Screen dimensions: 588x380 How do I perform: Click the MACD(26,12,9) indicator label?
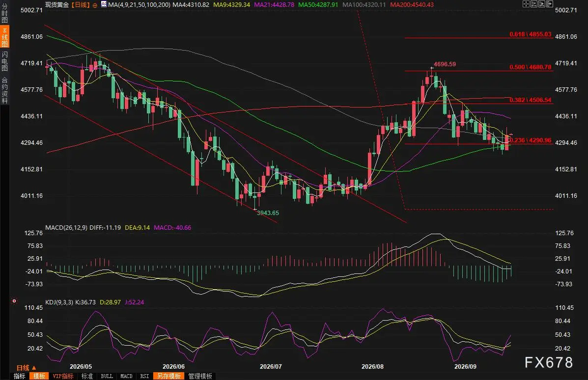[66, 227]
